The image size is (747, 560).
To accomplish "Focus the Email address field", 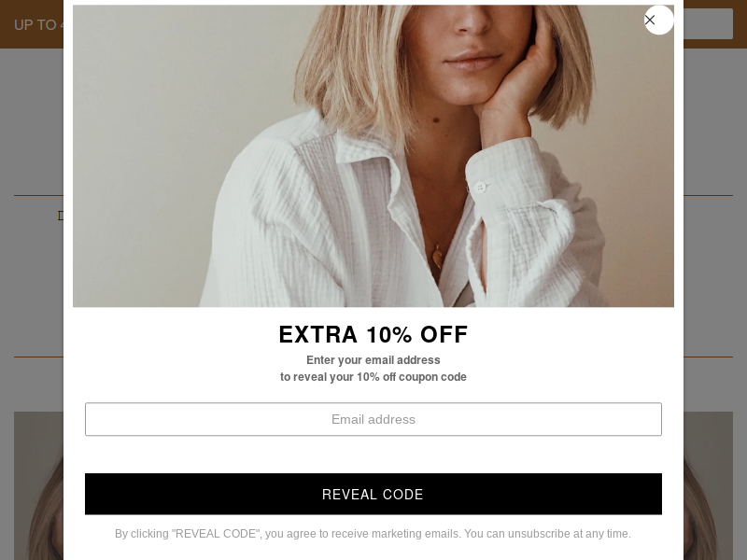I will [373, 419].
